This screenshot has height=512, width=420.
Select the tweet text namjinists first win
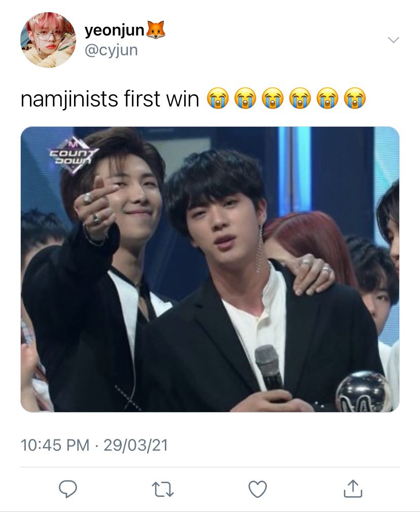click(x=110, y=99)
